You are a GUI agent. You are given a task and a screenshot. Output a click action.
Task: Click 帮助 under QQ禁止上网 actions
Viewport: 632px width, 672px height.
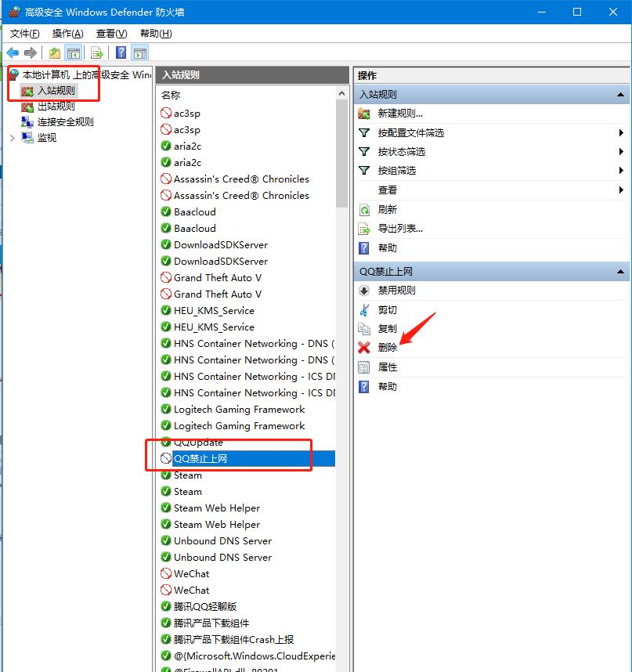pyautogui.click(x=388, y=387)
